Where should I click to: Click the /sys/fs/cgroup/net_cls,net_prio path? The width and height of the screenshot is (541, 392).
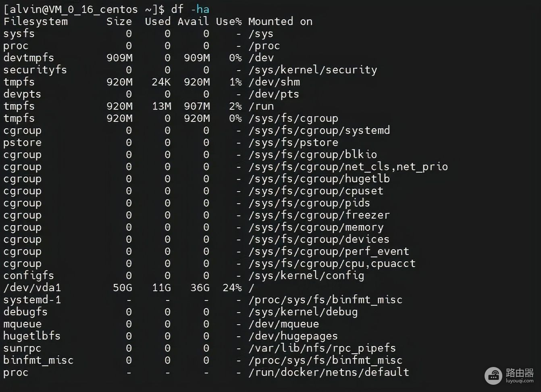[348, 167]
